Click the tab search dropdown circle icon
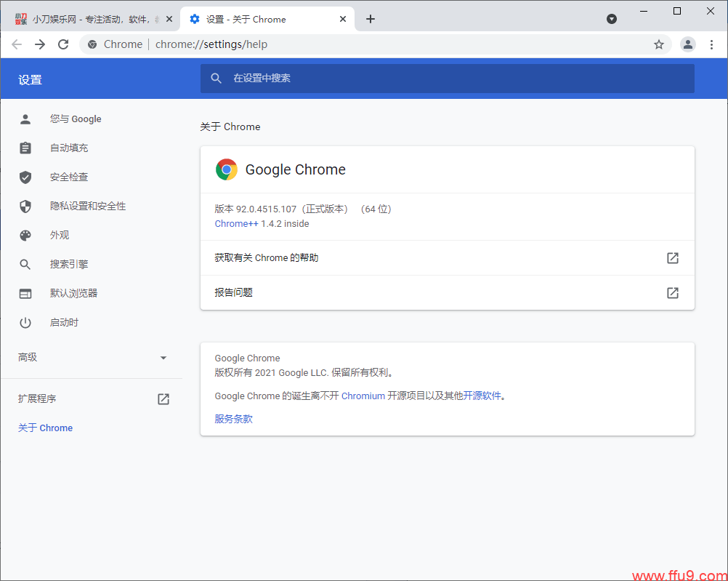728x581 pixels. click(x=612, y=19)
